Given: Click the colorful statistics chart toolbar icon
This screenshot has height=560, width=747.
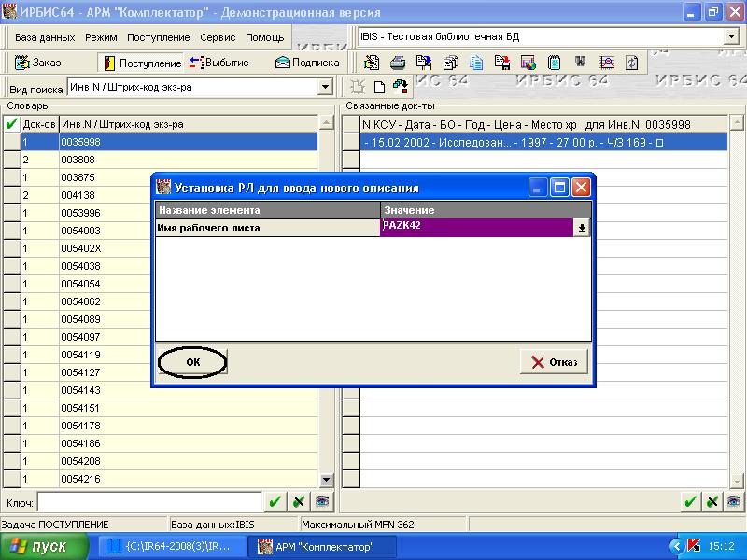Looking at the screenshot, I should click(528, 63).
